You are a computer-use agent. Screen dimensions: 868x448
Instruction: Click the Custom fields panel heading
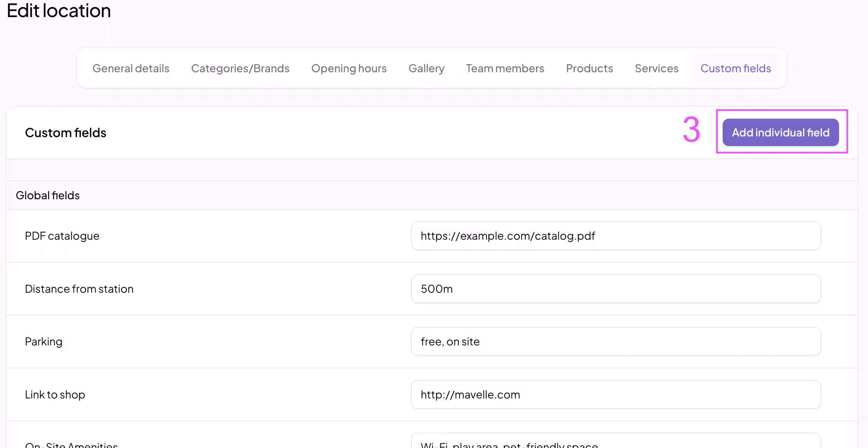[66, 133]
